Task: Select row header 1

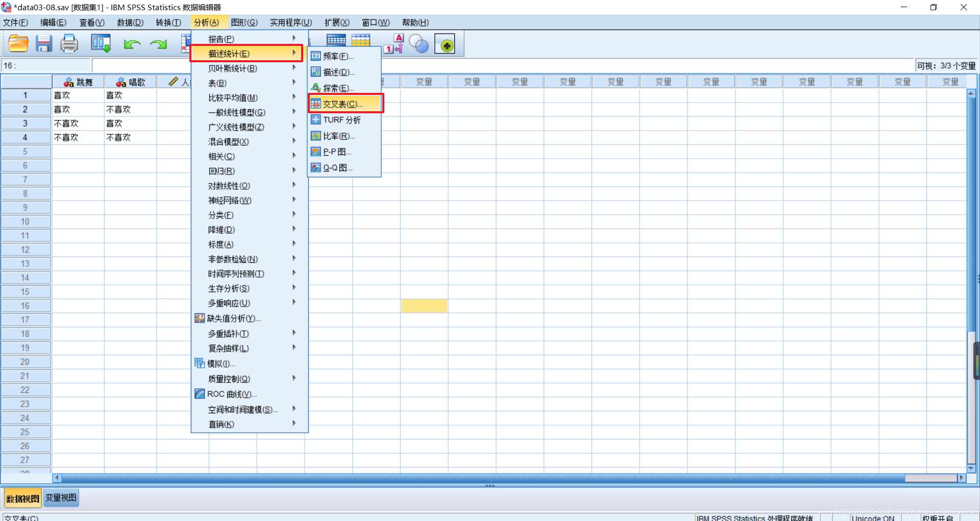Action: pyautogui.click(x=26, y=95)
